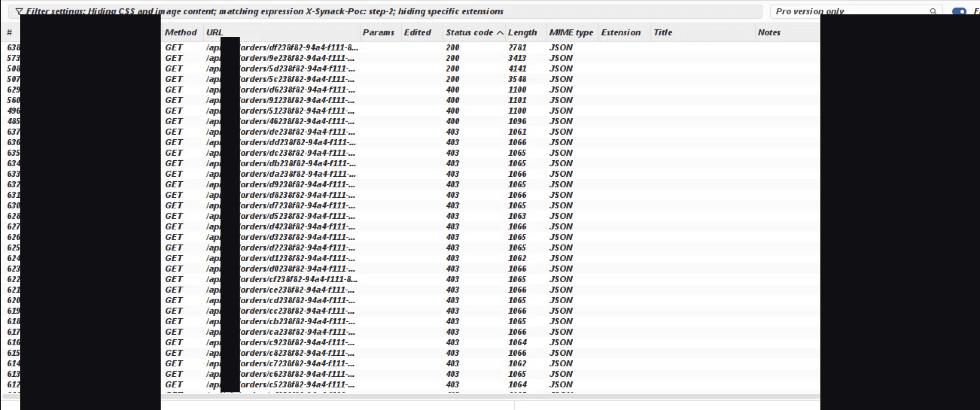Select the orders/dd238f82 request row
Screen dimensions: 980x410
[410, 142]
